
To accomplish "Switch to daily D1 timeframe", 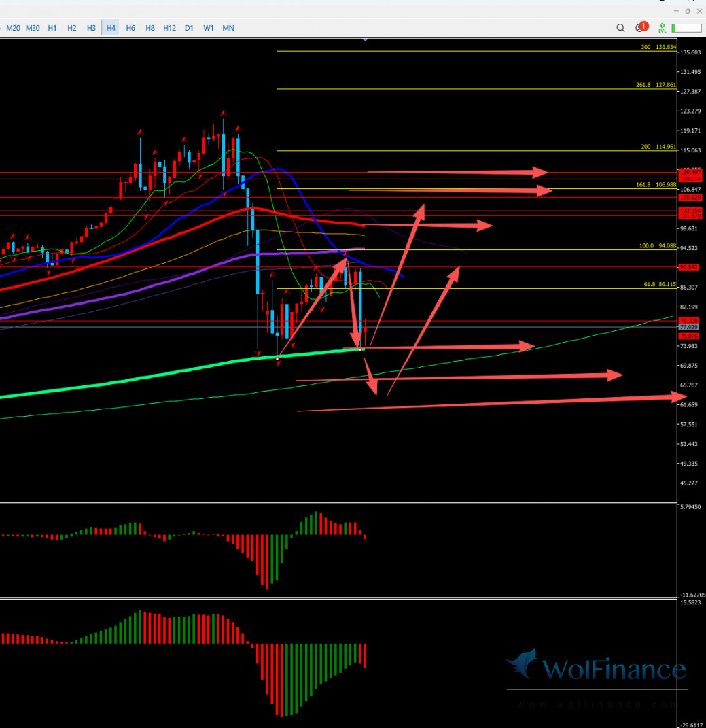I will pos(189,28).
